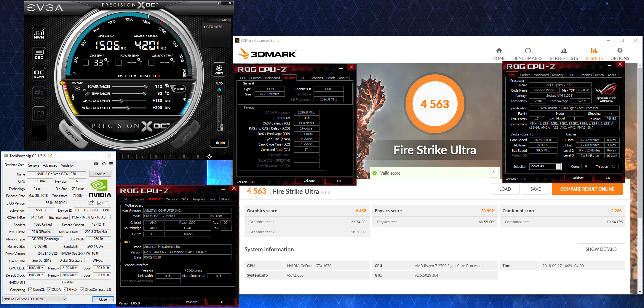The width and height of the screenshot is (644, 308).
Task: Open Bench tab in CPU-Z CPU window
Action: coord(599,75)
